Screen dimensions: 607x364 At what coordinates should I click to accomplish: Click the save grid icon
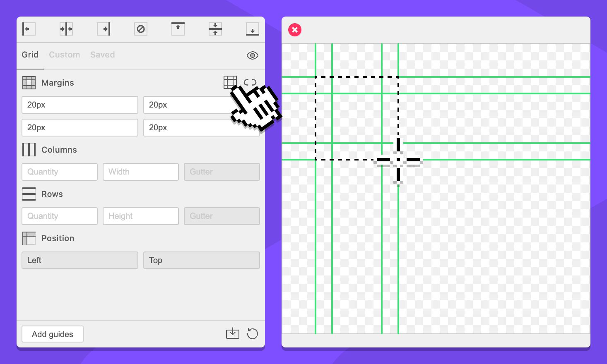233,333
